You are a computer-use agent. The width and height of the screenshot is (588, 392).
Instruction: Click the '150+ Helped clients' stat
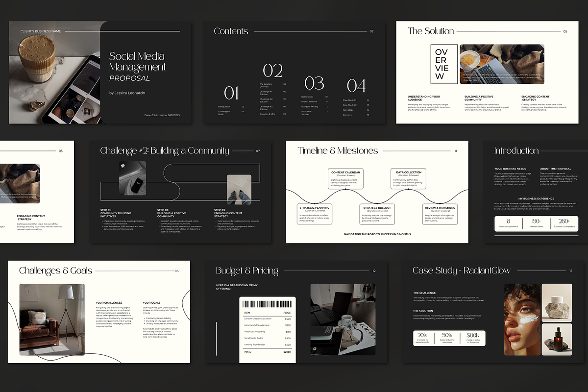536,224
